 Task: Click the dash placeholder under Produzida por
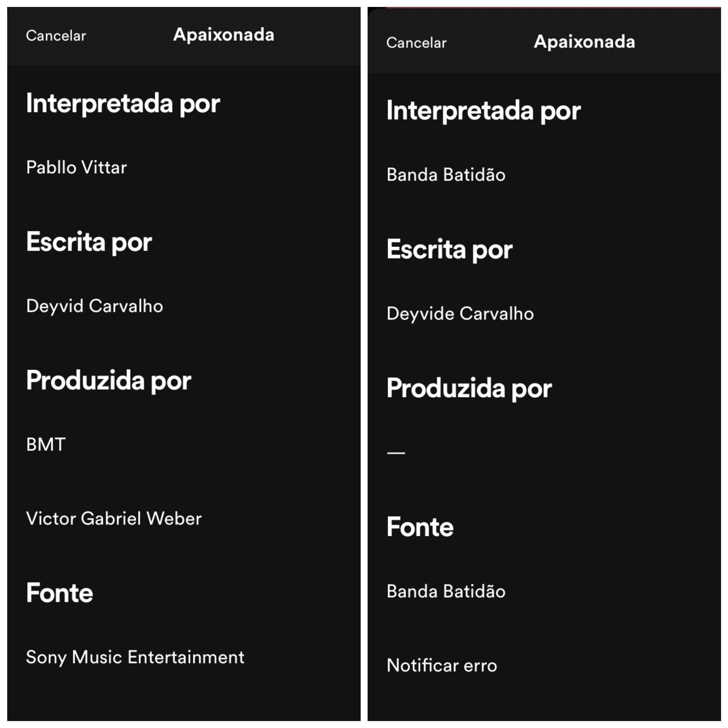click(396, 453)
